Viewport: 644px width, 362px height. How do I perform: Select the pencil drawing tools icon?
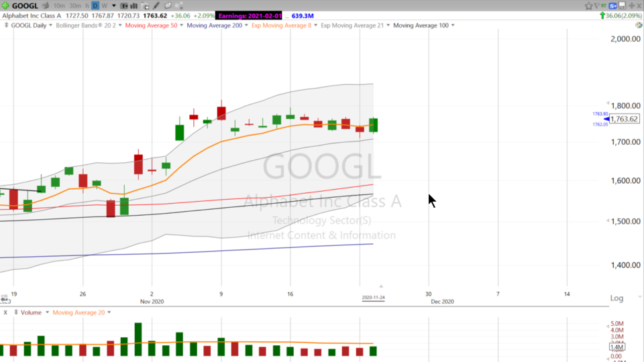156,6
